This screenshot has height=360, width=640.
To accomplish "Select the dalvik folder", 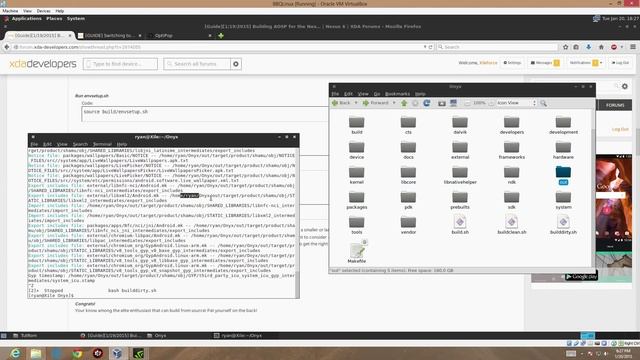I will pyautogui.click(x=460, y=125).
